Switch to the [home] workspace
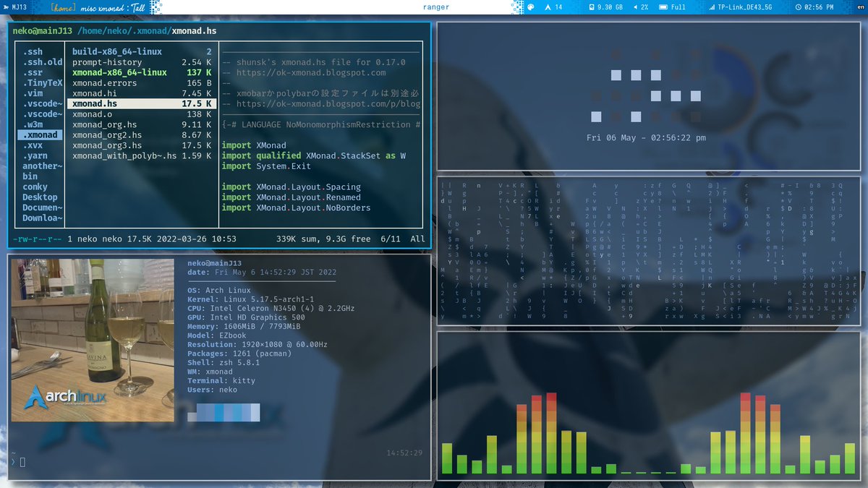 click(x=63, y=7)
